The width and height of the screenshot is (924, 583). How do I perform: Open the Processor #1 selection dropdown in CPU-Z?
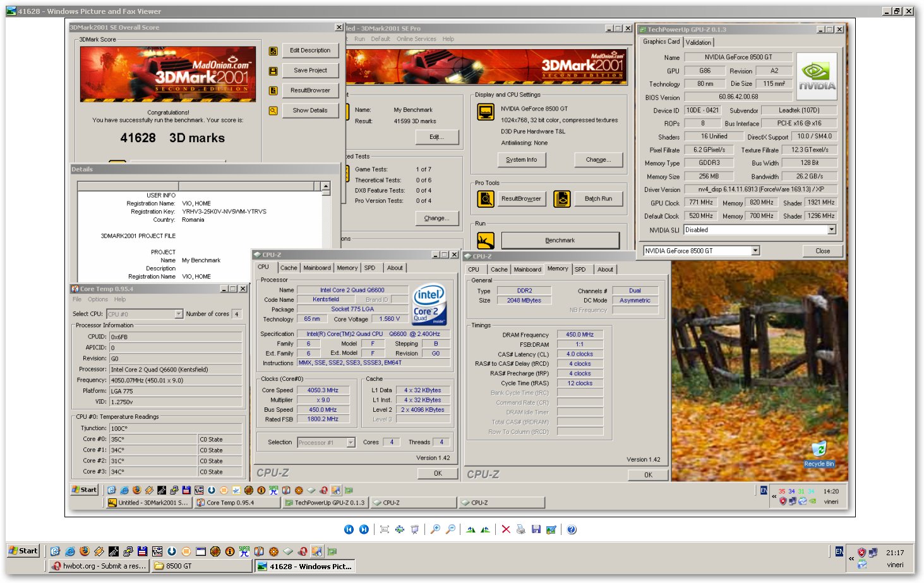point(351,443)
